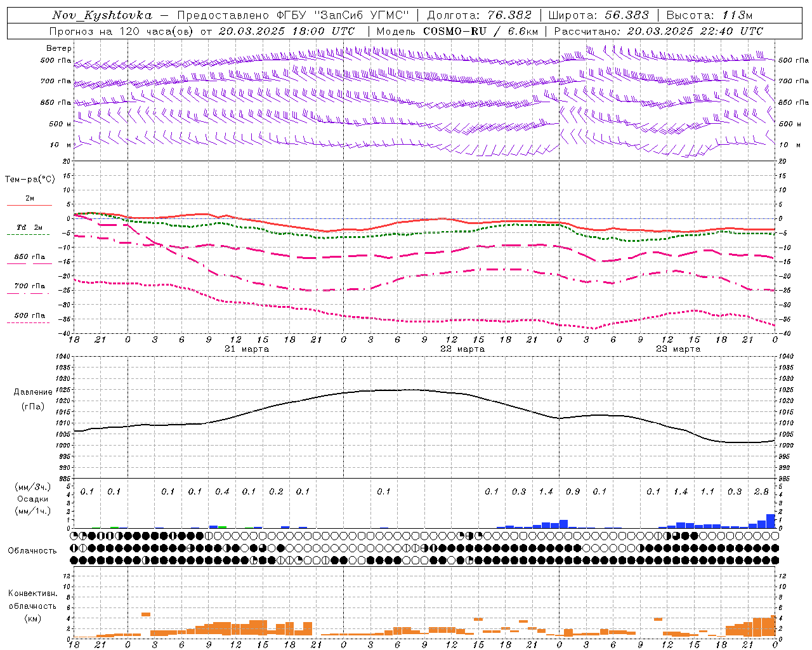
Task: Click the 'Облачность' cloudiness label
Action: click(x=32, y=551)
